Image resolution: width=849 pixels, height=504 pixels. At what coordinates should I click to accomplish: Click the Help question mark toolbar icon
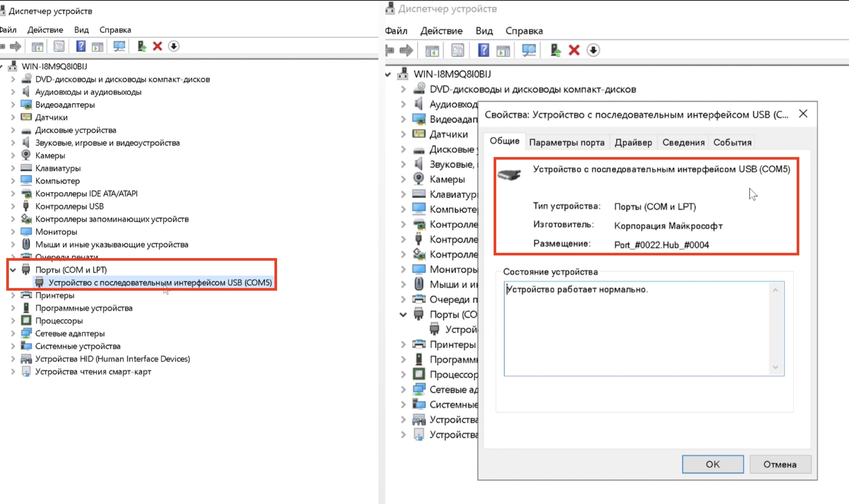[x=81, y=46]
